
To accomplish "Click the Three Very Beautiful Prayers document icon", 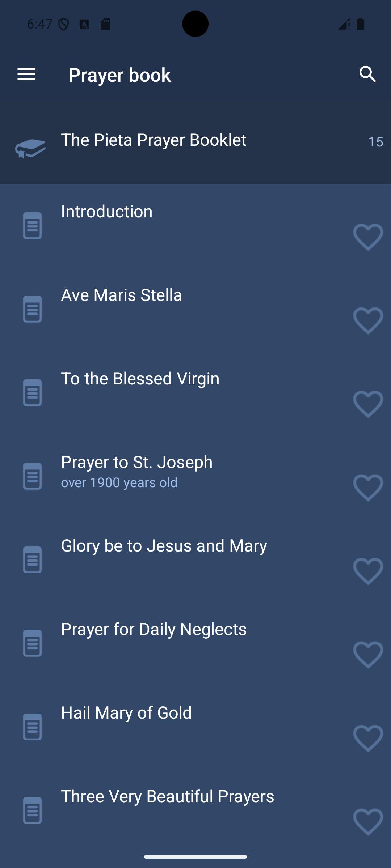I will 32,810.
